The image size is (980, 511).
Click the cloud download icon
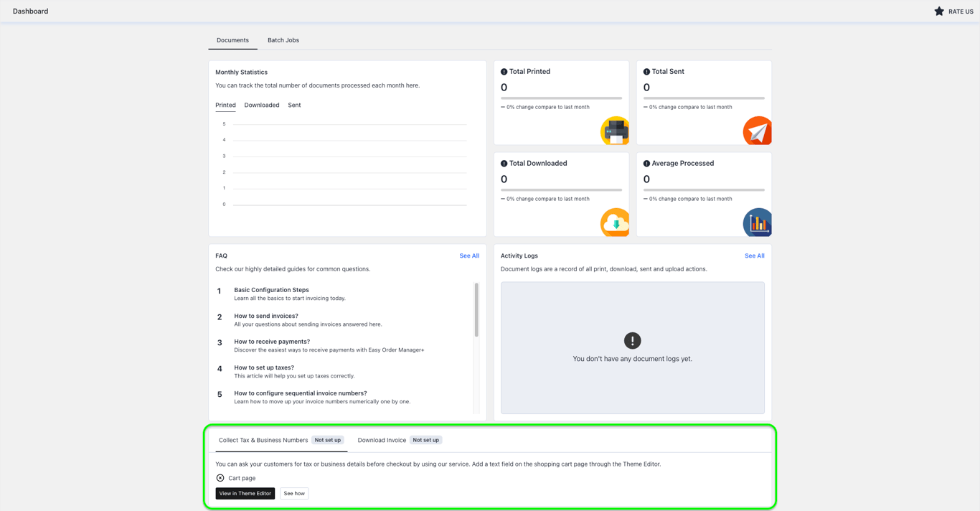[615, 222]
